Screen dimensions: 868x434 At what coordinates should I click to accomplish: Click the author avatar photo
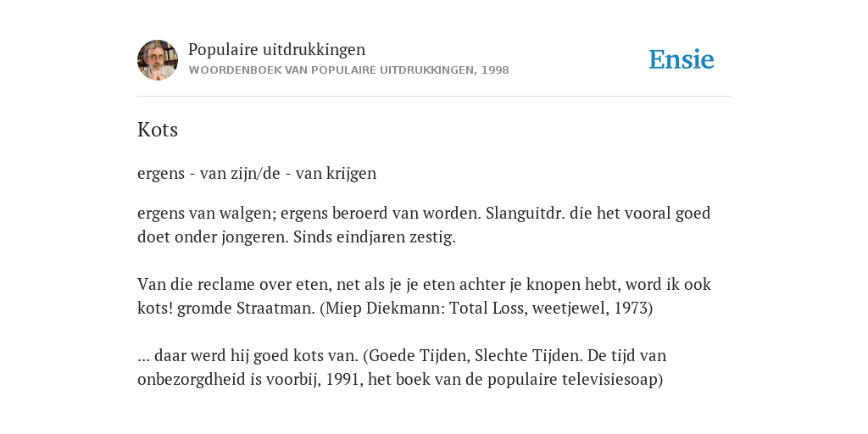click(158, 60)
